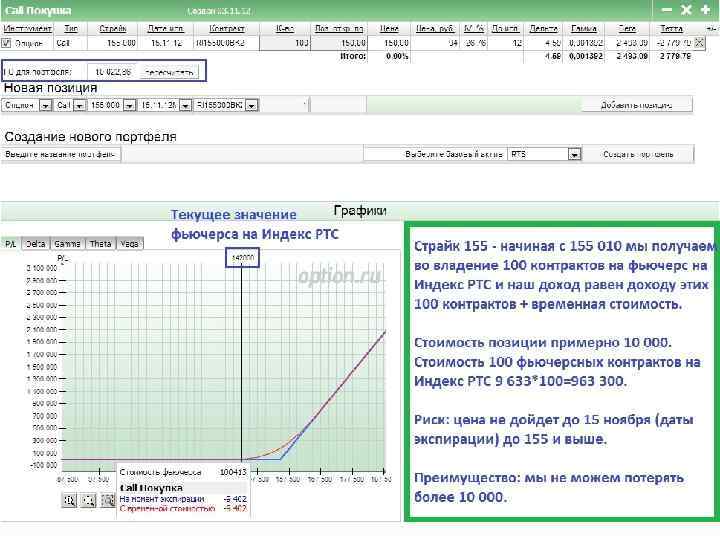This screenshot has width=720, height=540.
Task: Sort by the Дельта column header
Action: [x=543, y=28]
